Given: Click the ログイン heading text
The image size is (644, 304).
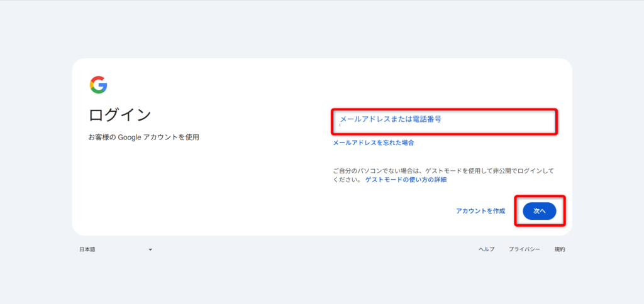Looking at the screenshot, I should 120,116.
